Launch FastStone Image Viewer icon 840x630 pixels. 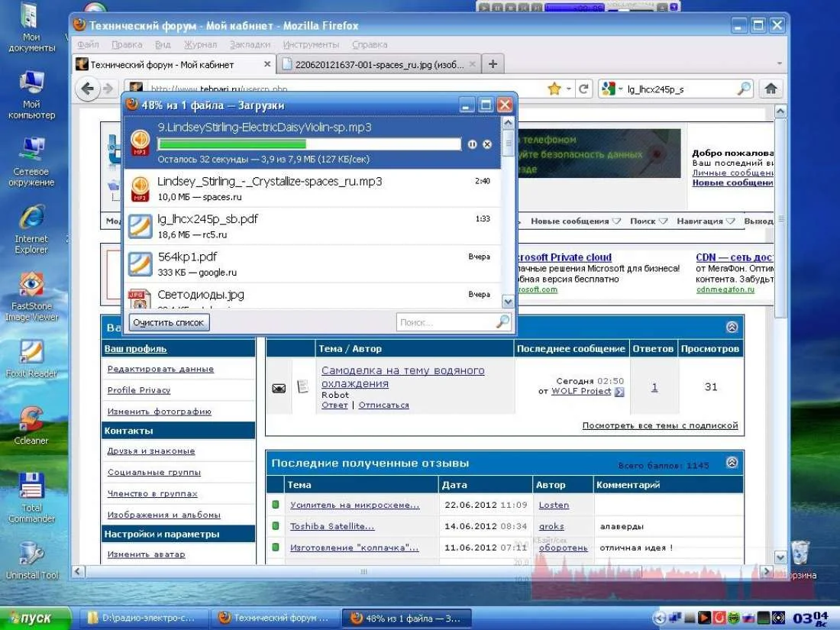(x=31, y=296)
